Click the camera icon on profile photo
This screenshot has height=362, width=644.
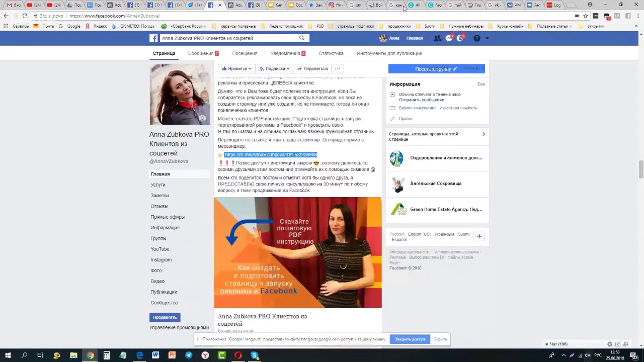pos(202,118)
